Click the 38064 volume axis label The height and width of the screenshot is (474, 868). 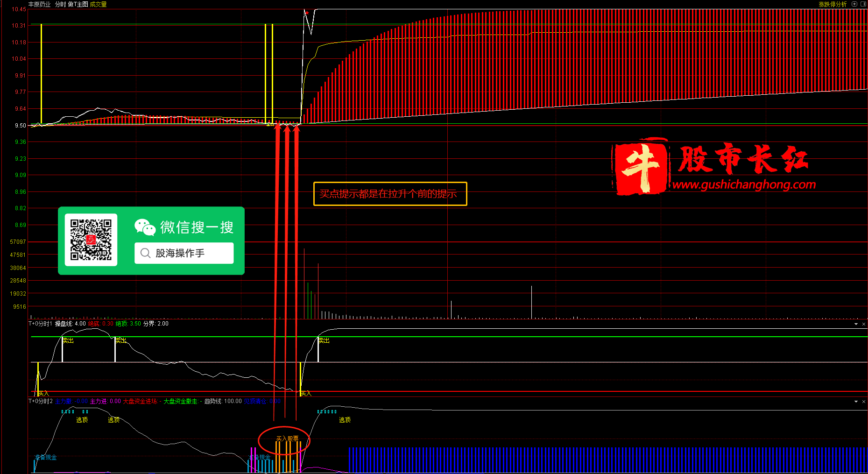18,268
